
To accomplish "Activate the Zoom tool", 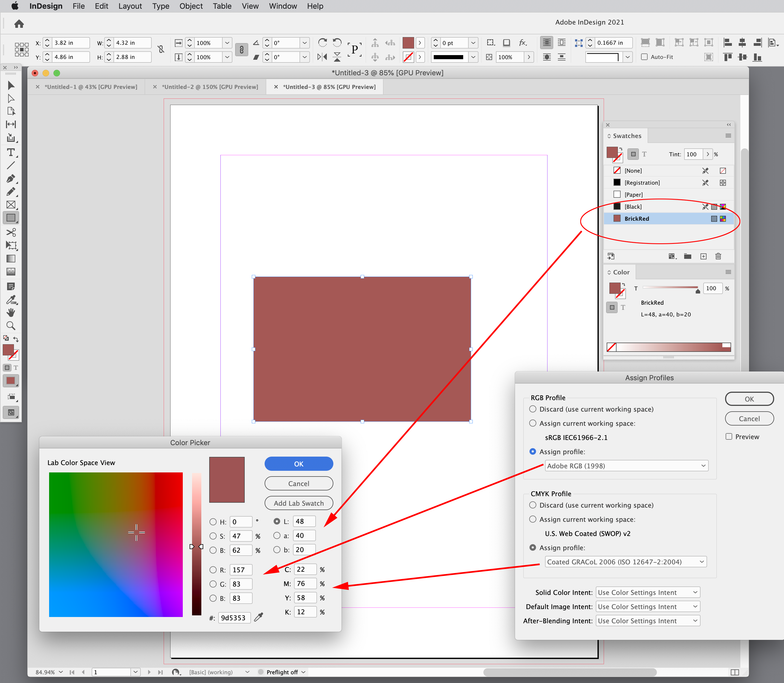I will [x=11, y=325].
